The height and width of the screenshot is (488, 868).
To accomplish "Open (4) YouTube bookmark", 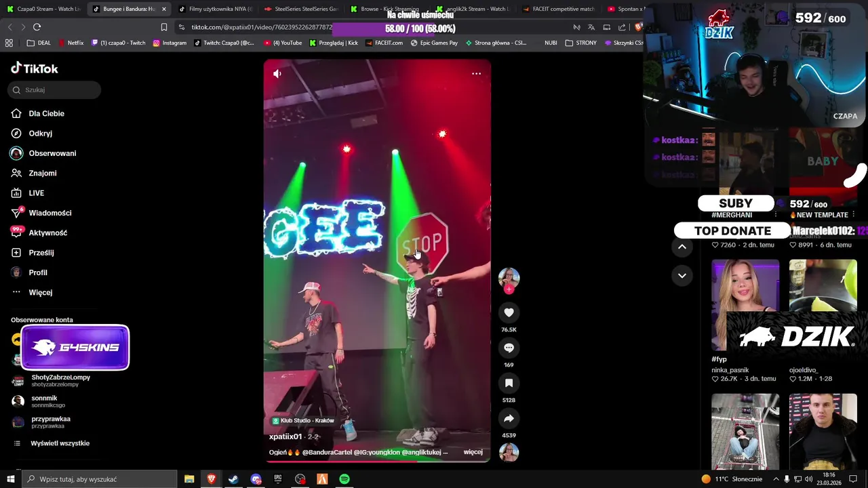I will tap(283, 43).
